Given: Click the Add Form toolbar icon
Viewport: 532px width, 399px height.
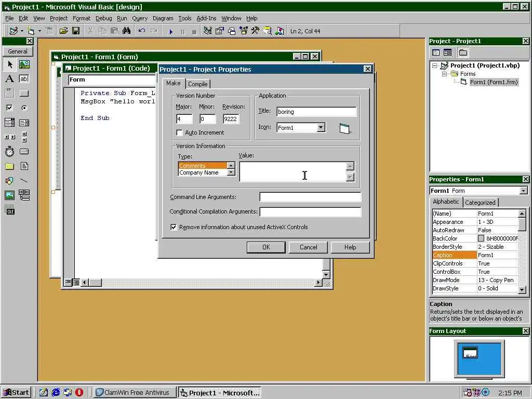Looking at the screenshot, I should click(x=31, y=31).
